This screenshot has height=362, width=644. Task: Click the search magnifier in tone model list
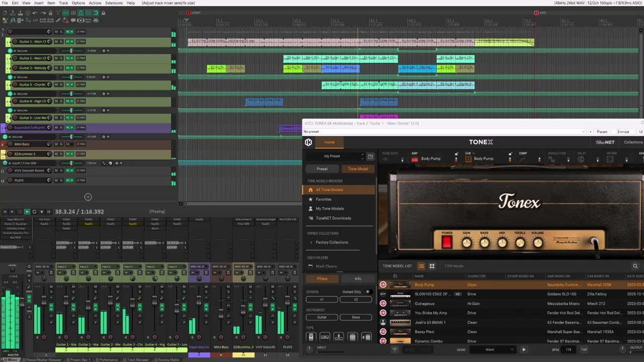[635, 266]
